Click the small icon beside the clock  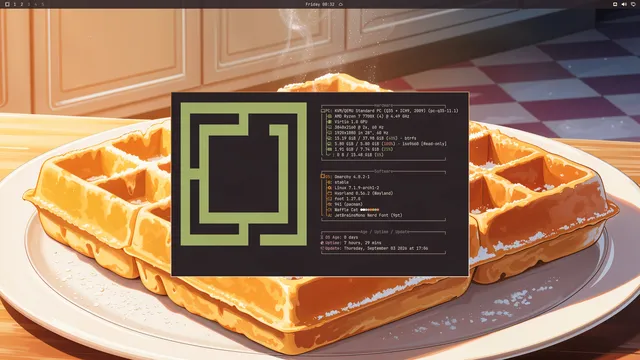tap(341, 4)
